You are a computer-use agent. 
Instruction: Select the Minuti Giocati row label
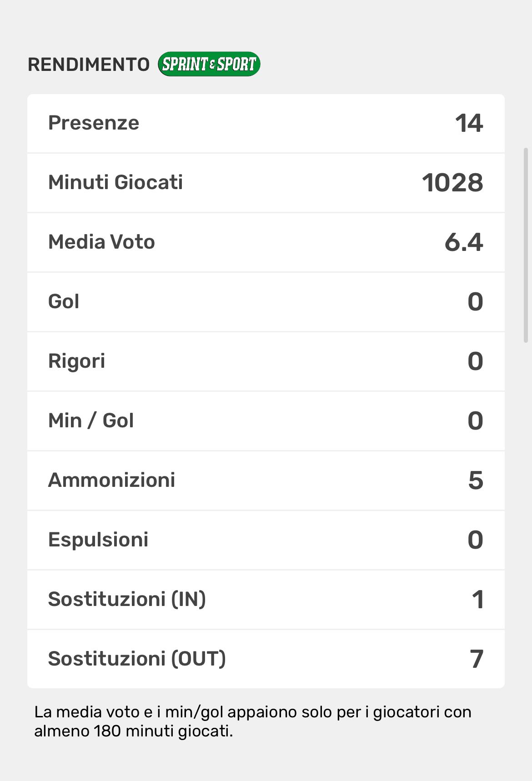(115, 182)
